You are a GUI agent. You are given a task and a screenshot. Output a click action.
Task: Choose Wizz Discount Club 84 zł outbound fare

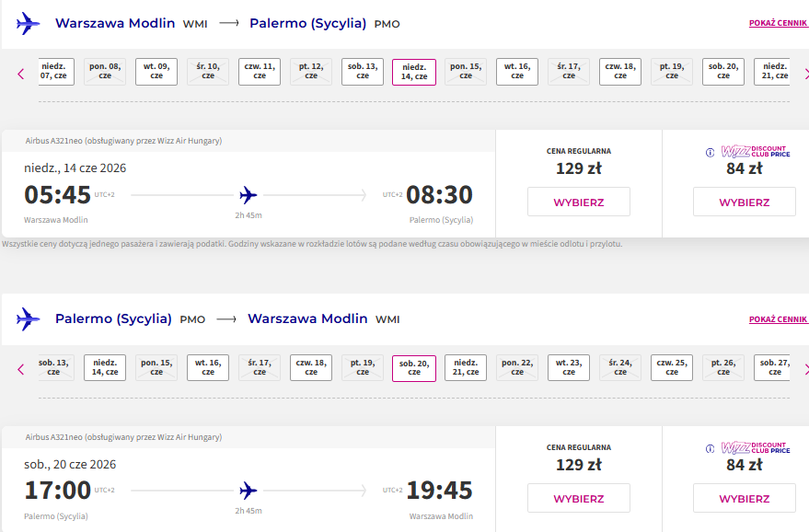tap(745, 202)
